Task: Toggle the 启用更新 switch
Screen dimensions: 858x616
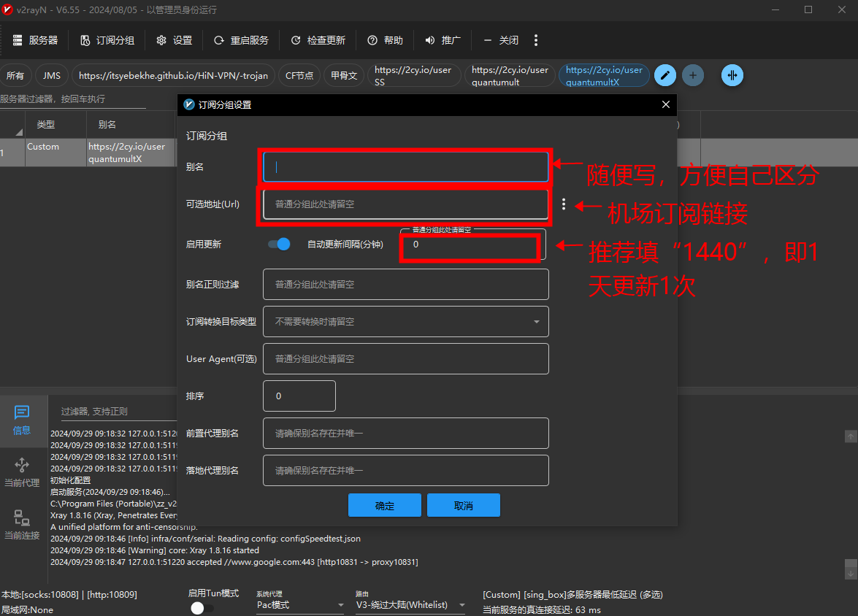Action: point(279,245)
